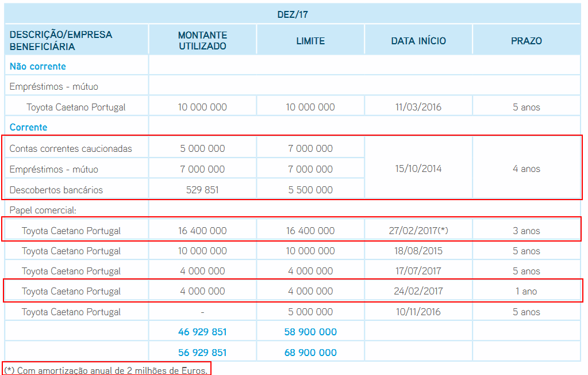Select the Papel comercial: label
Image resolution: width=588 pixels, height=375 pixels.
pos(43,210)
